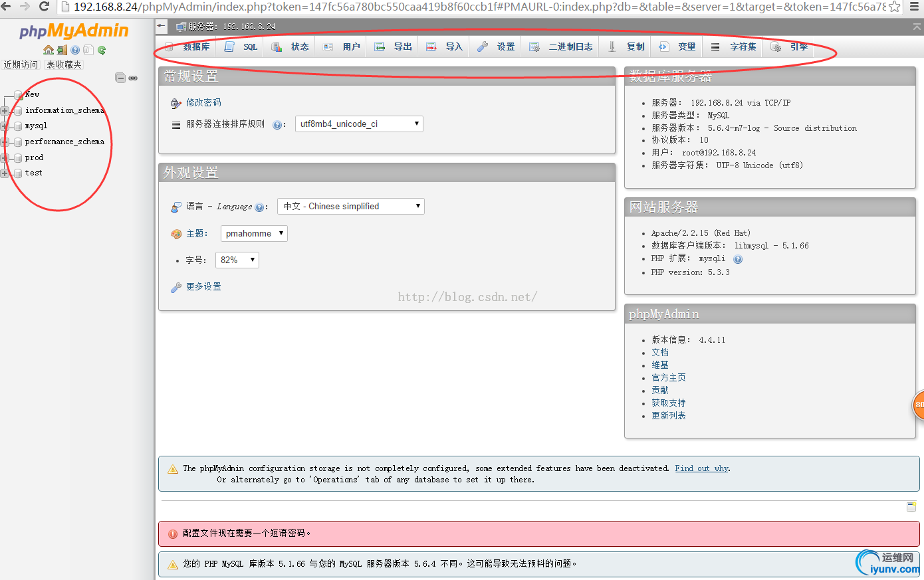Open the 数据库 (Databases) tab
Screen dimensions: 924x580
click(187, 47)
